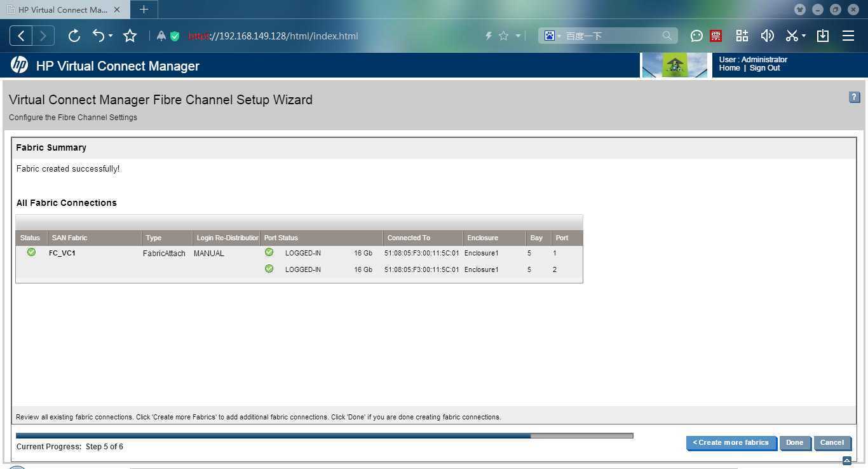Click the lightning speed-mode icon in address bar
Image resolution: width=868 pixels, height=469 pixels.
[x=489, y=36]
